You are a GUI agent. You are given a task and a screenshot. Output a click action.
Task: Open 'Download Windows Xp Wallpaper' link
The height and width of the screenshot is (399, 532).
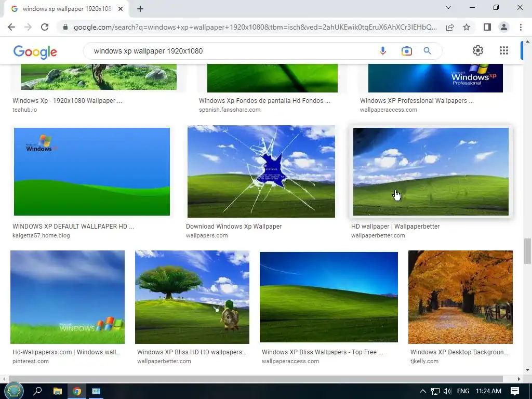[x=234, y=227]
